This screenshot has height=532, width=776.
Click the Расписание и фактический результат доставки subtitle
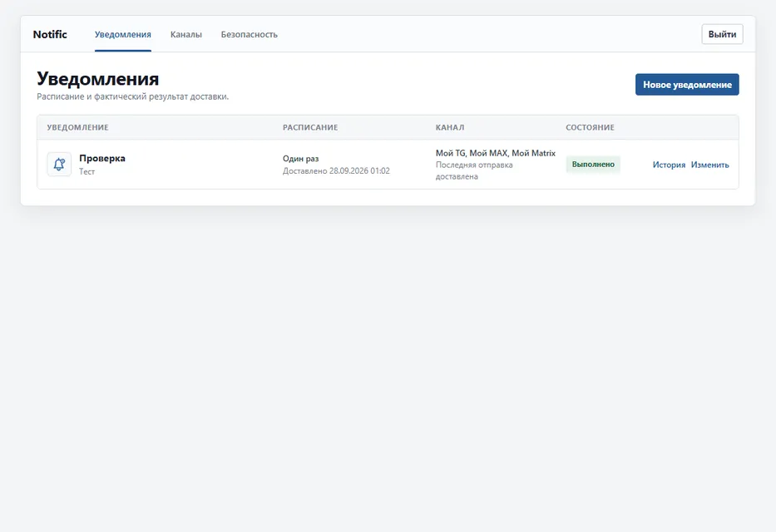coord(132,97)
